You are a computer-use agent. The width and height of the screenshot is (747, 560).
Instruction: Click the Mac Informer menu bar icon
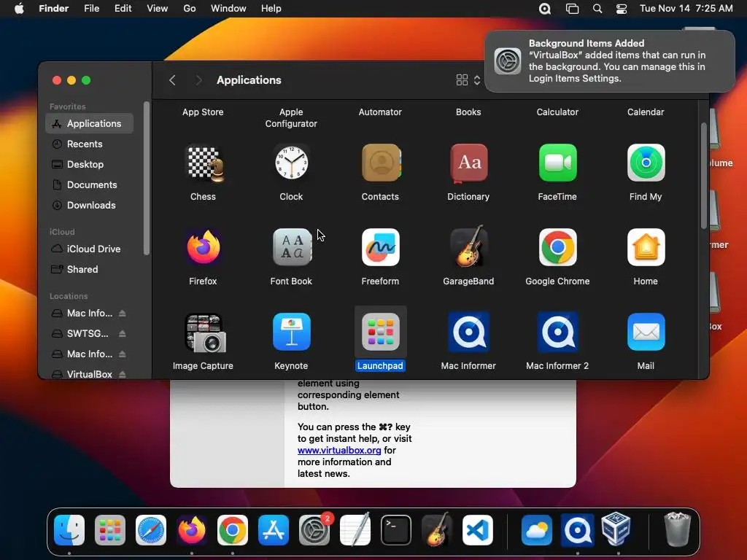pos(545,9)
